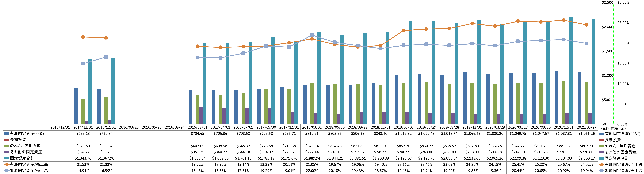Click the 2016/12/31 date column header
The width and height of the screenshot is (644, 174).
tap(198, 127)
